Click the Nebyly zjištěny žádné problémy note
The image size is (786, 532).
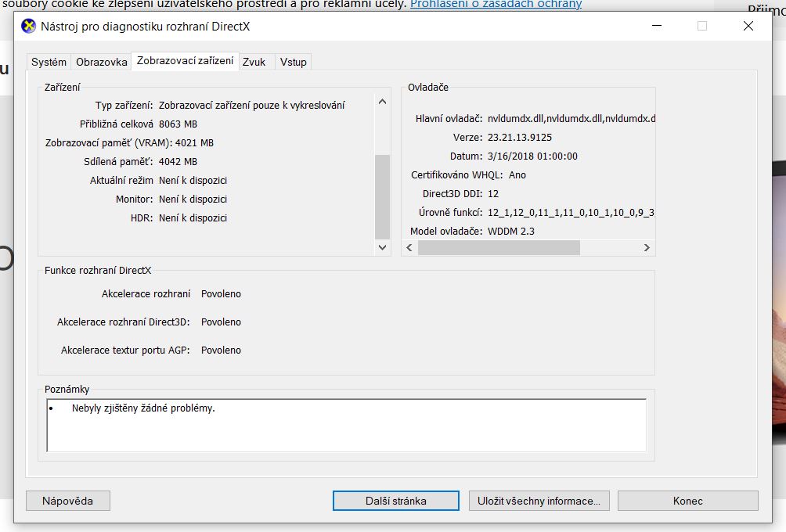click(x=143, y=408)
